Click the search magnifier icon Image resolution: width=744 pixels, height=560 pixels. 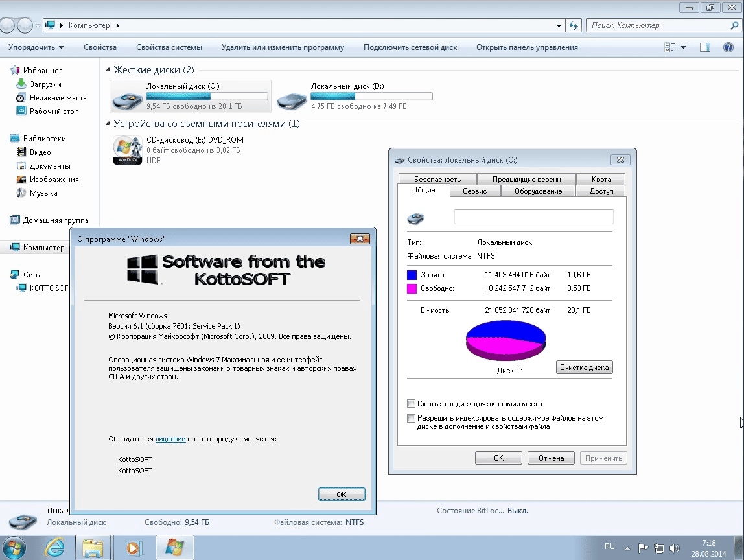coord(734,26)
